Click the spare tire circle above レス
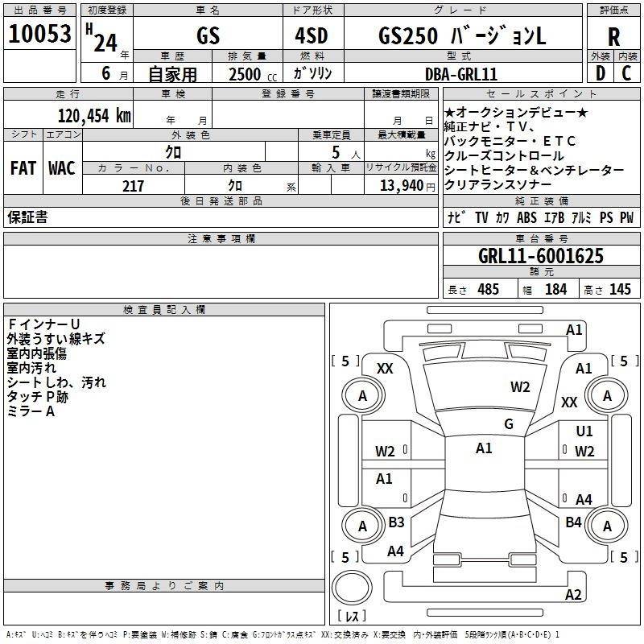The image size is (644, 644). pos(352,588)
